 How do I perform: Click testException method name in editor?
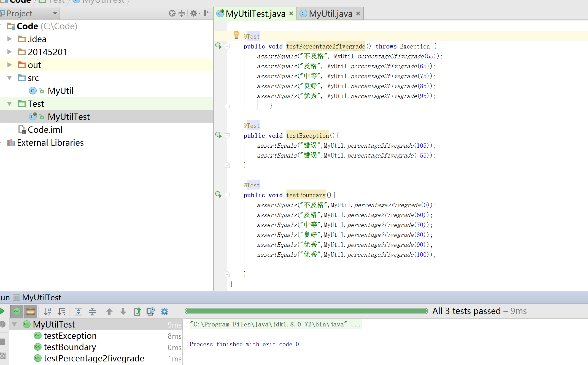click(x=307, y=136)
